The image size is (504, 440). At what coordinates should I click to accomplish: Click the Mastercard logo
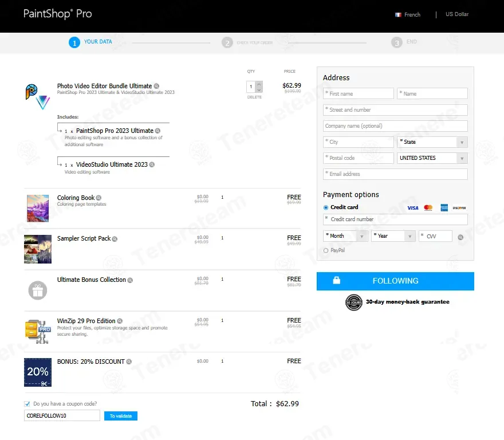(x=428, y=208)
